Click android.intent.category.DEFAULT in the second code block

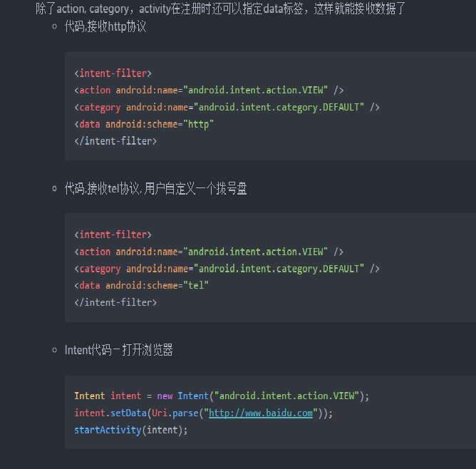[x=279, y=269]
